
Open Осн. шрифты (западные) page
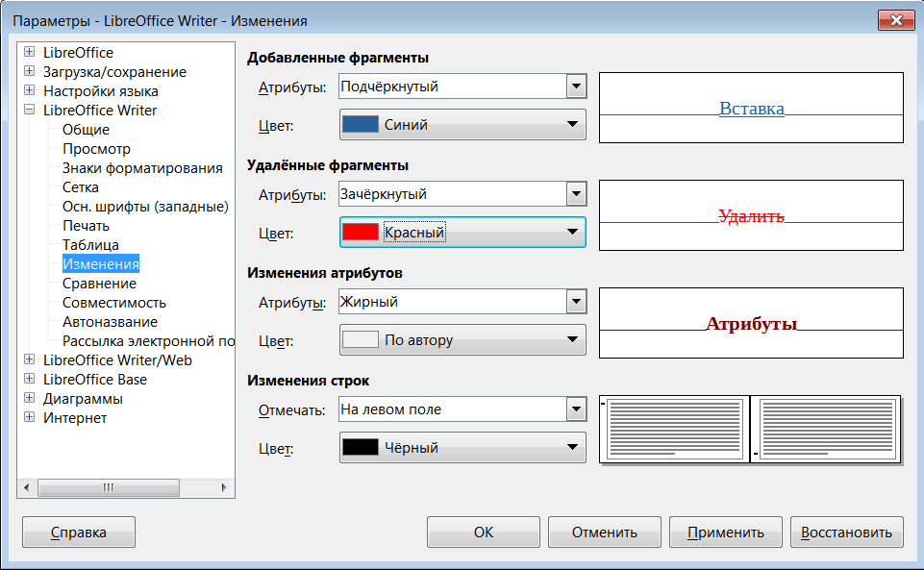(145, 207)
